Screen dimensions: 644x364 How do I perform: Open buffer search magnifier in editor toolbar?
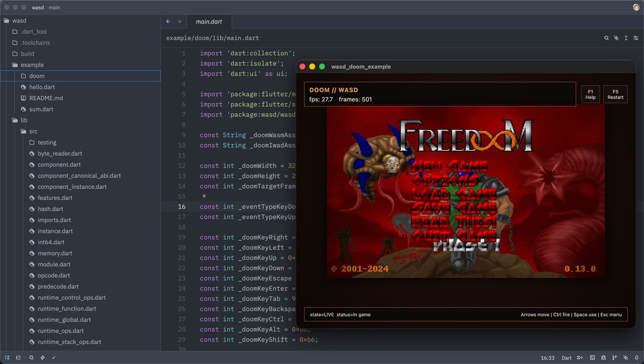[607, 38]
